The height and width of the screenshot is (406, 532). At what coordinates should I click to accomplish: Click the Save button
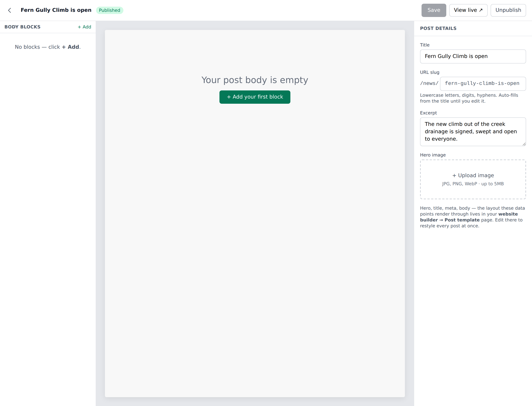(x=434, y=10)
